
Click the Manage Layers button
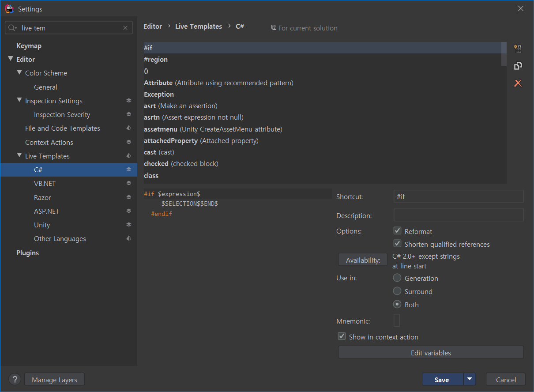tap(54, 379)
